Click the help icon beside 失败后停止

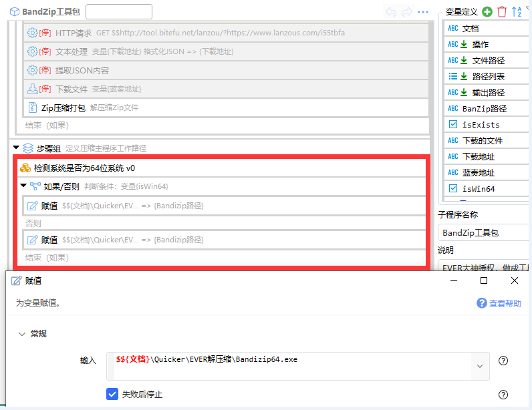click(503, 395)
